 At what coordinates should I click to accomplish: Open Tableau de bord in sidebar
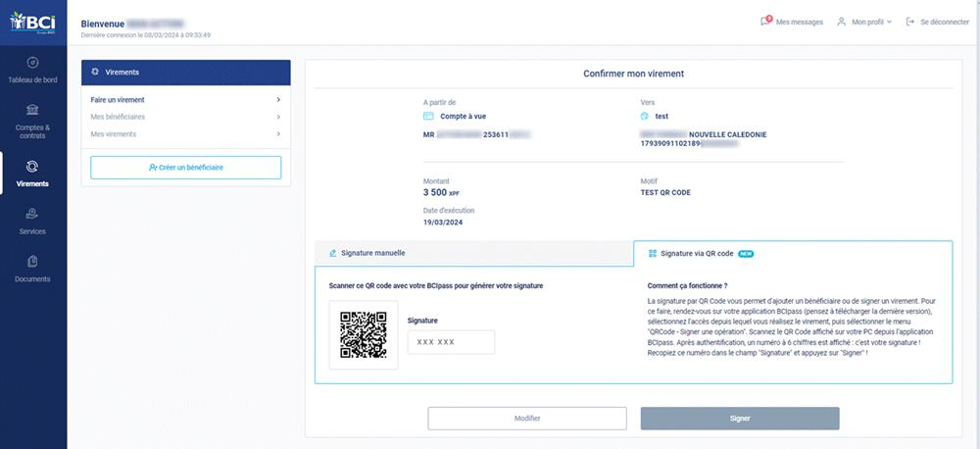click(32, 71)
